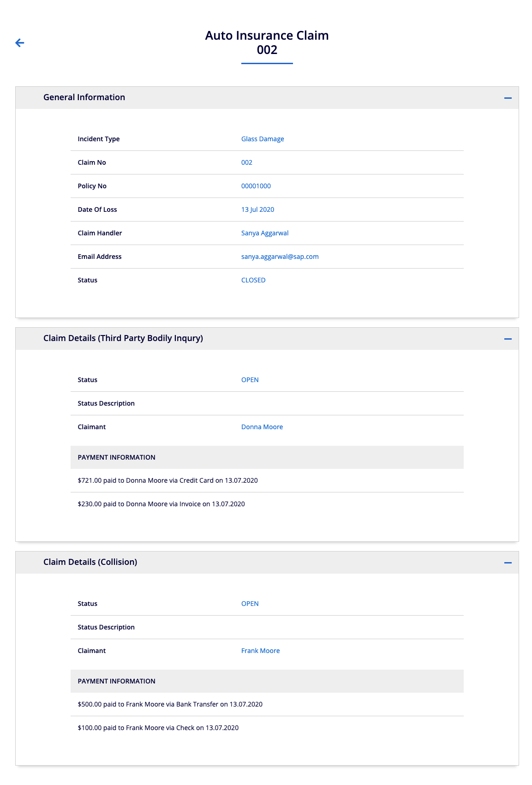Screen dimensions: 532x785
Task: Select the $230.00 Invoice payment row
Action: (161, 504)
